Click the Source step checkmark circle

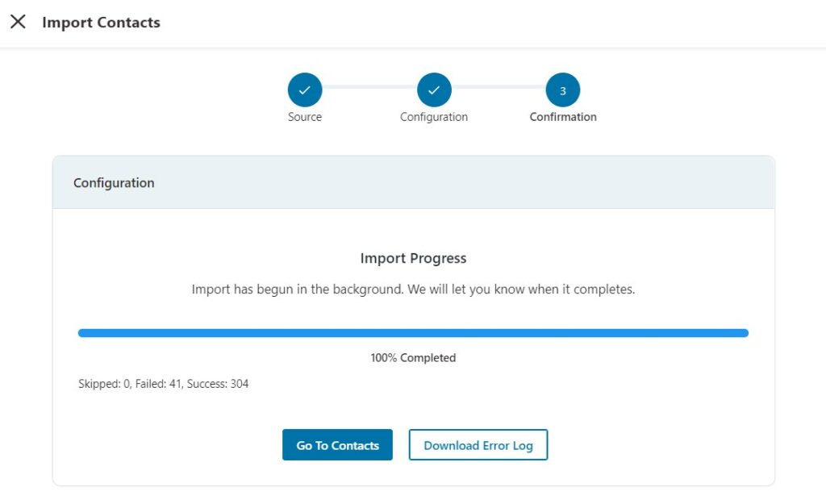coord(304,90)
